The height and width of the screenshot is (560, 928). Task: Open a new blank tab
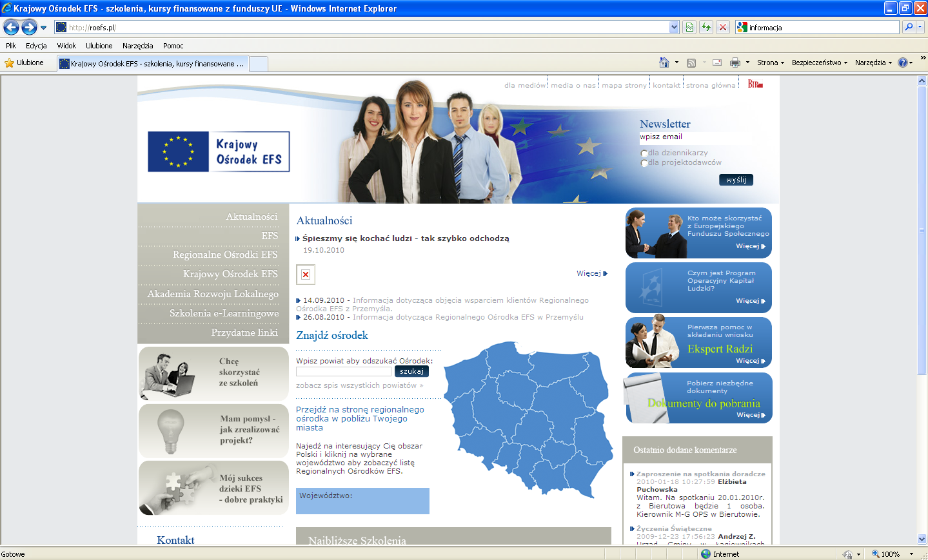click(258, 64)
